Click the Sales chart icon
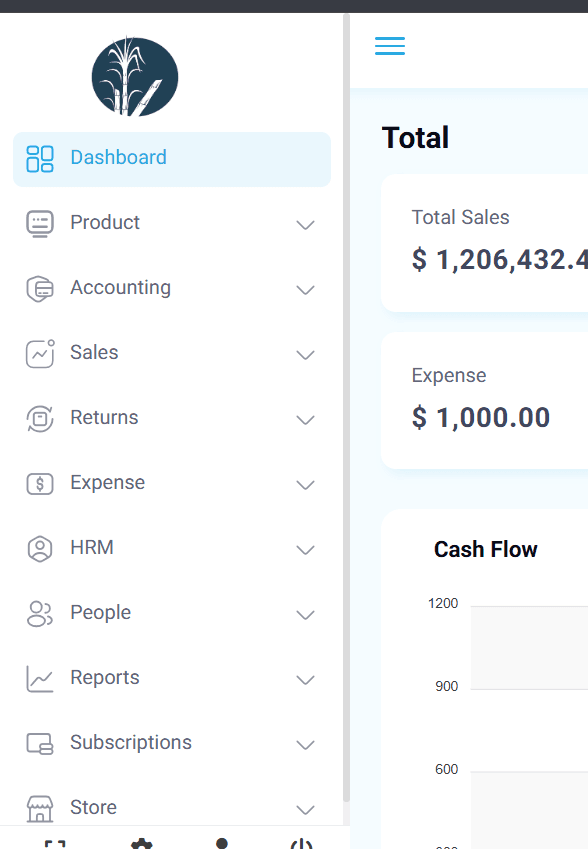This screenshot has height=849, width=588. pos(40,354)
